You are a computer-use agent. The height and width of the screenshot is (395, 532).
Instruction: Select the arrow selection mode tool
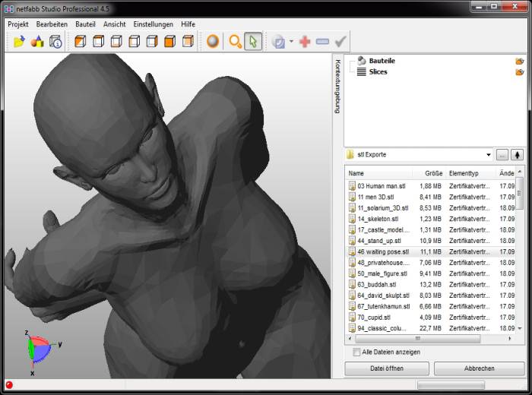(x=253, y=42)
